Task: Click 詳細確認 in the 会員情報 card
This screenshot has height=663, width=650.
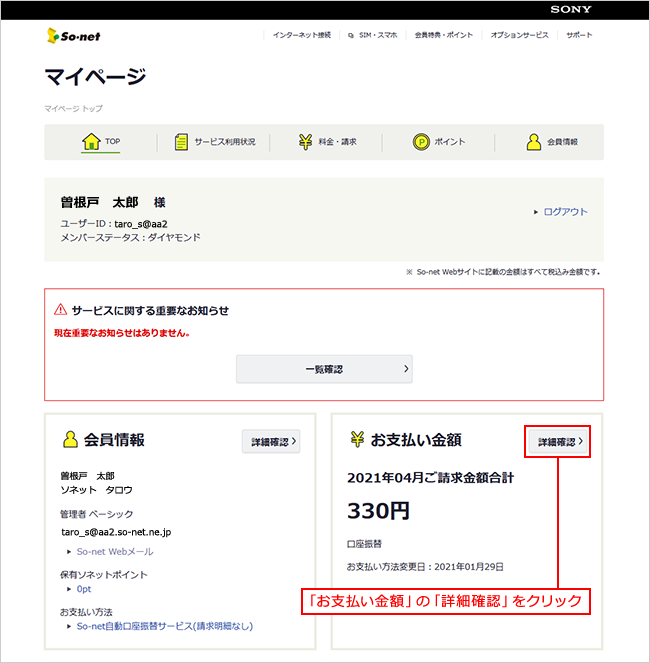Action: pyautogui.click(x=271, y=442)
